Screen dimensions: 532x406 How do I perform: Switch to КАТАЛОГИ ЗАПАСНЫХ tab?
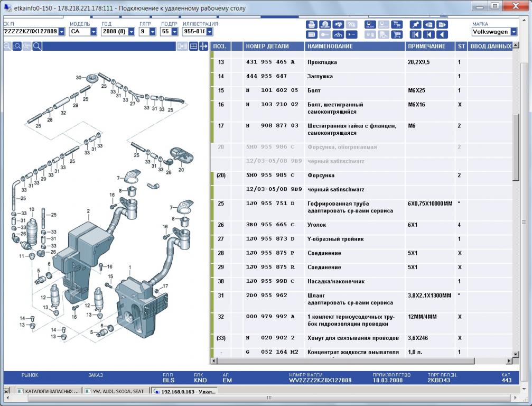[48, 391]
